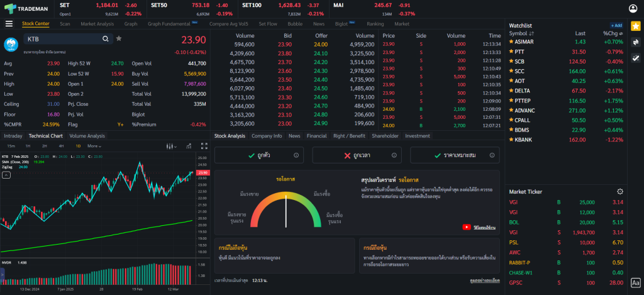Click the user profile icon
644x295 pixels.
634,8
